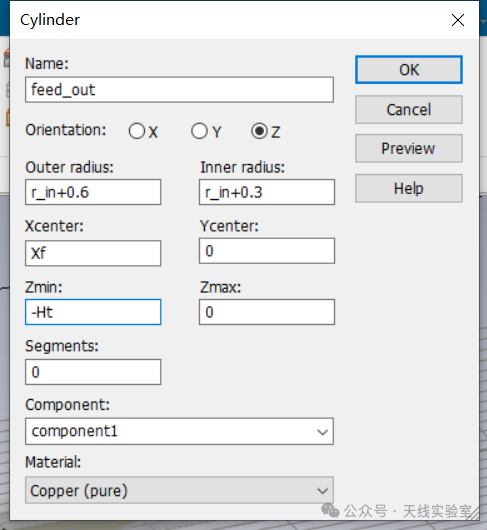Select the X orientation radio button
Screen dimensions: 487x530
click(137, 131)
